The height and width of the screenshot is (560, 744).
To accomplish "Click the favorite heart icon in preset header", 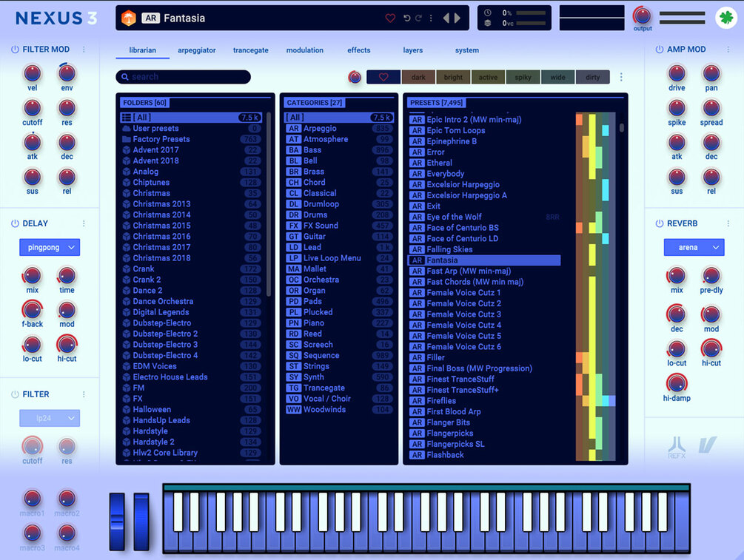I will click(x=390, y=18).
